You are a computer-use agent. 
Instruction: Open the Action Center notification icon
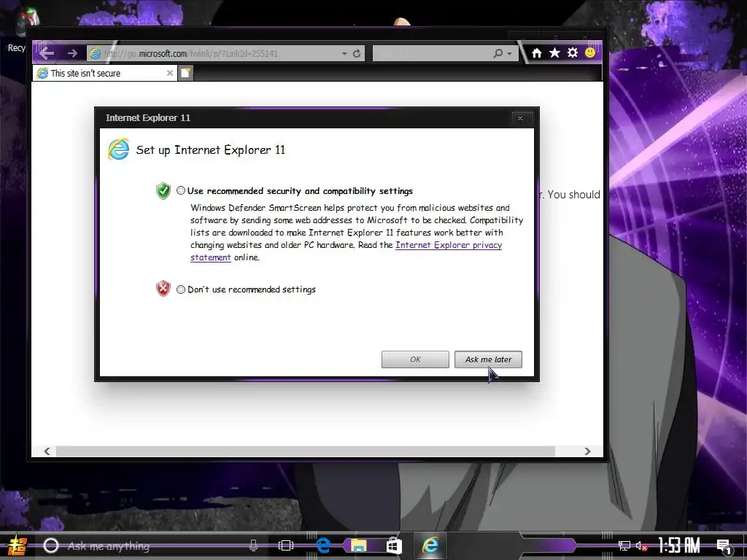pos(724,546)
